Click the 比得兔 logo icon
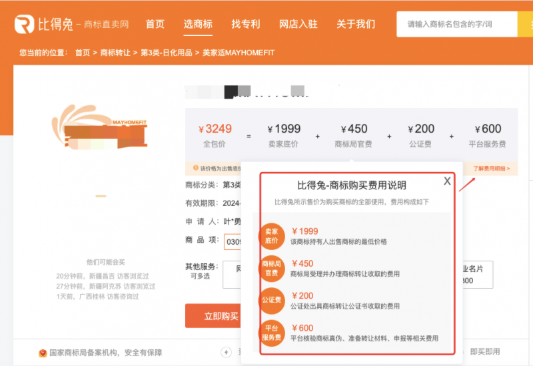This screenshot has width=535, height=368. coord(24,24)
